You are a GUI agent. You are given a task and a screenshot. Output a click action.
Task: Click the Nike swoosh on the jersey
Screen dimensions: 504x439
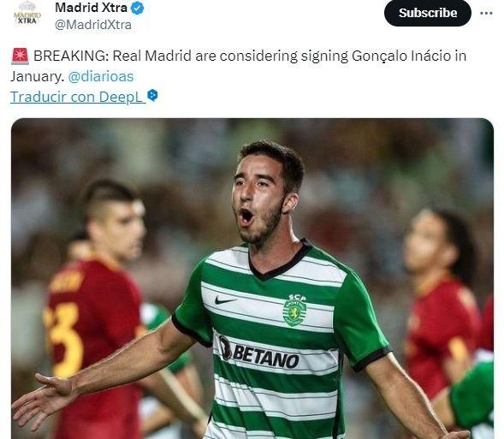pos(226,301)
